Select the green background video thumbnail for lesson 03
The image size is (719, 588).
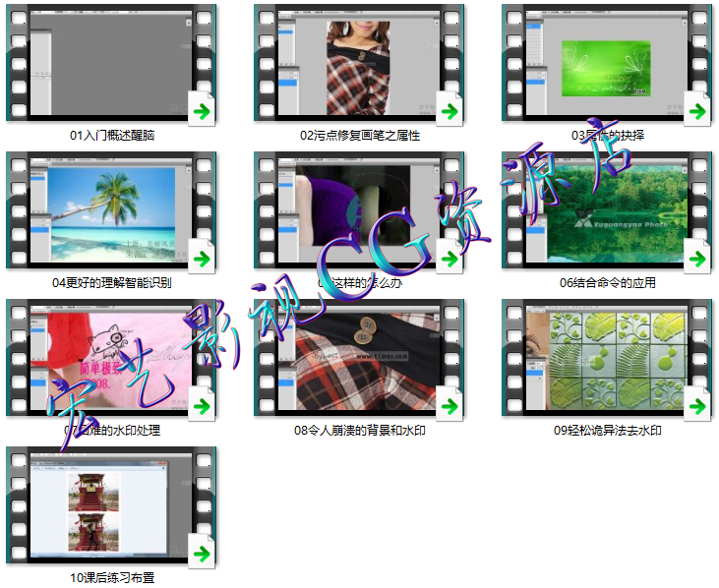[607, 63]
